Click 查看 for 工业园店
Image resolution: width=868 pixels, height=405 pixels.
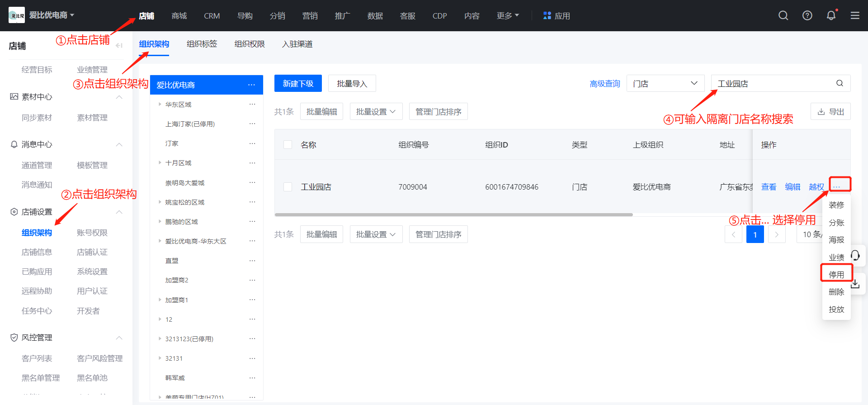(x=769, y=186)
